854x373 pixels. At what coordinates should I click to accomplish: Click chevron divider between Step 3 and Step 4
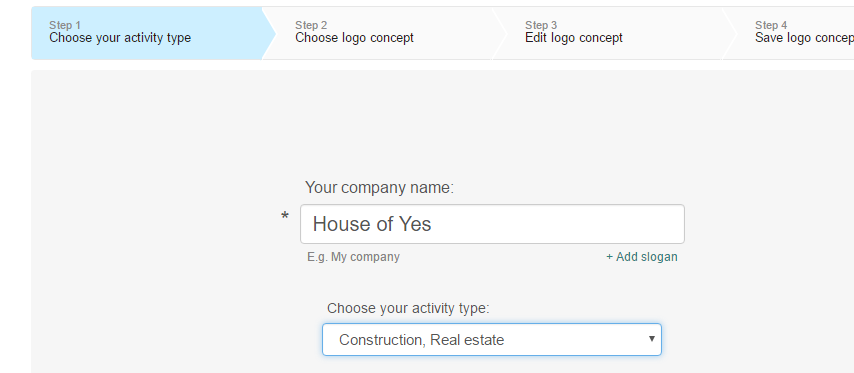[729, 33]
